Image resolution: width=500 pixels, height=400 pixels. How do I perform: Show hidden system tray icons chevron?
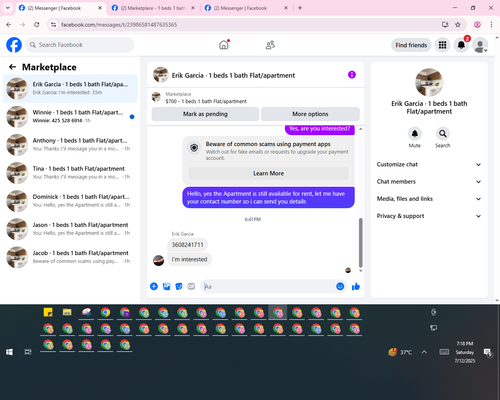point(424,352)
